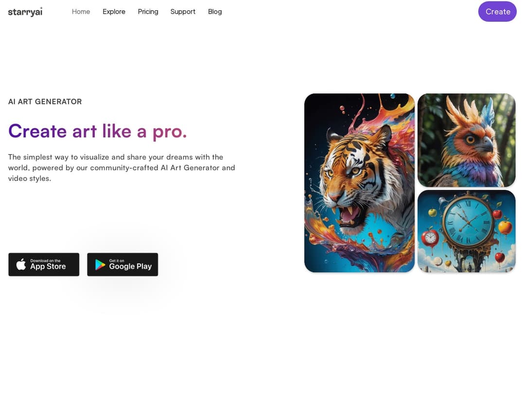Open the Support menu item
The width and height of the screenshot is (525, 420).
[x=183, y=12]
